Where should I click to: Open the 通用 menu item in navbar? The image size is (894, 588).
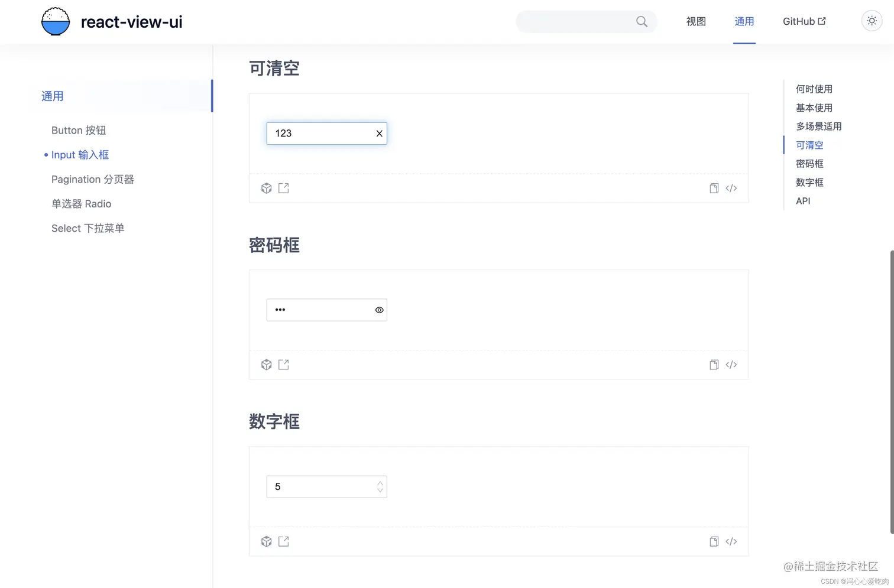(744, 21)
